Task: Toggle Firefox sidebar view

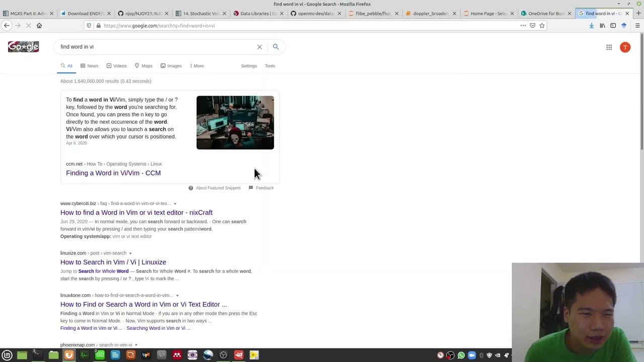Action: pos(613,26)
